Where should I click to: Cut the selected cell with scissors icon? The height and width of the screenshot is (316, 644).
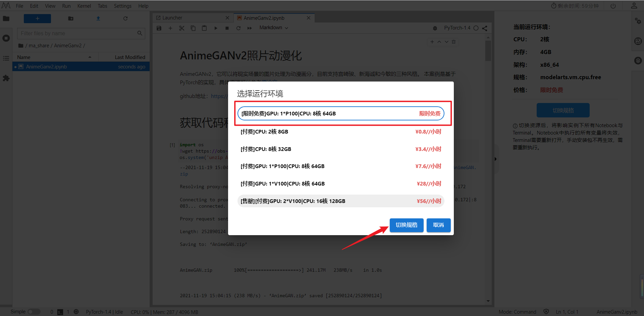182,28
